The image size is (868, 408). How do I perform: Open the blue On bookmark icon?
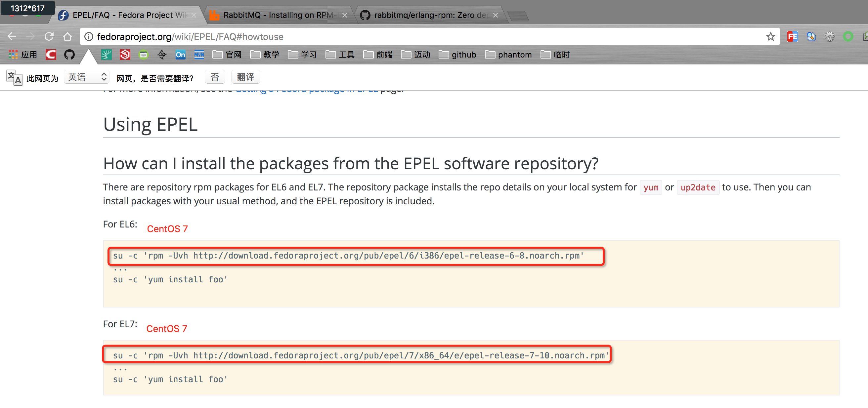180,55
